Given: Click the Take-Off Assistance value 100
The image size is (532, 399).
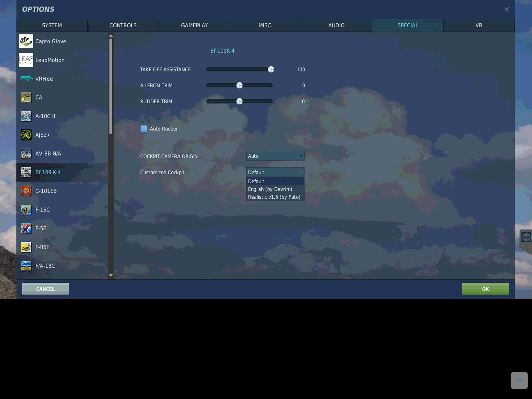Looking at the screenshot, I should [301, 70].
